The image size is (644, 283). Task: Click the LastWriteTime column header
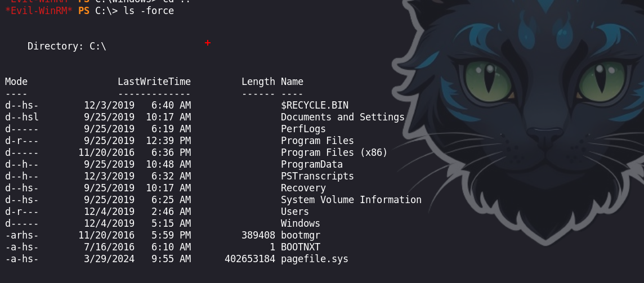coord(154,82)
